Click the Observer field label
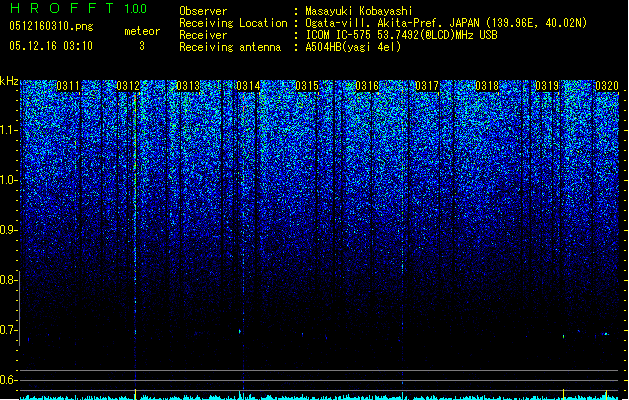The width and height of the screenshot is (629, 400). 203,11
